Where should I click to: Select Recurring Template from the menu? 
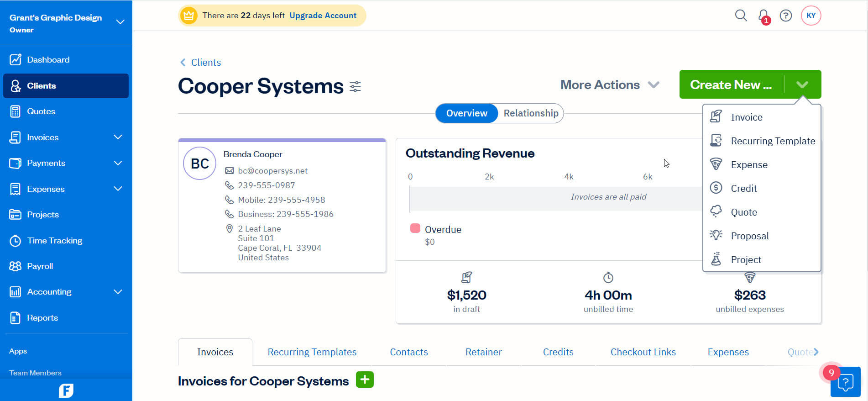point(772,141)
